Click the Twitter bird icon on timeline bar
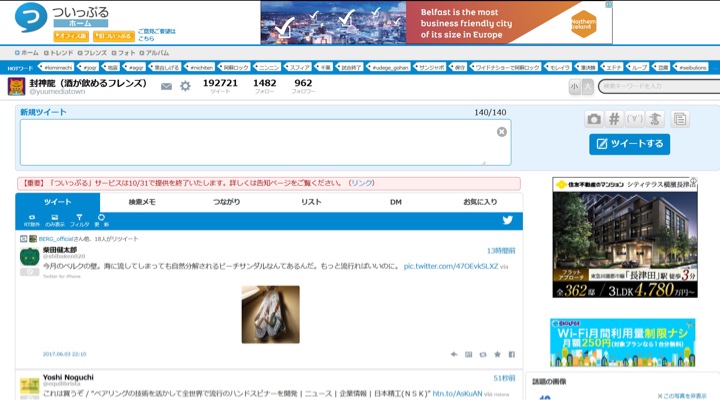 [x=507, y=220]
